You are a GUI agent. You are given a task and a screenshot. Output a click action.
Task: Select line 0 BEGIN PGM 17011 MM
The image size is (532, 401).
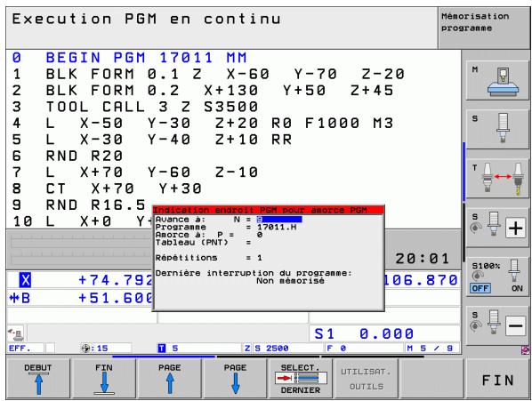click(129, 58)
